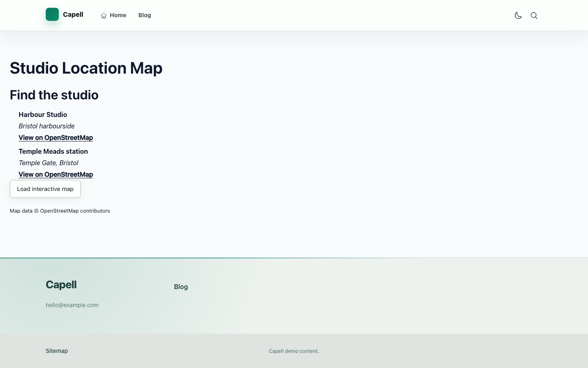Click the green Capell logo icon

52,14
